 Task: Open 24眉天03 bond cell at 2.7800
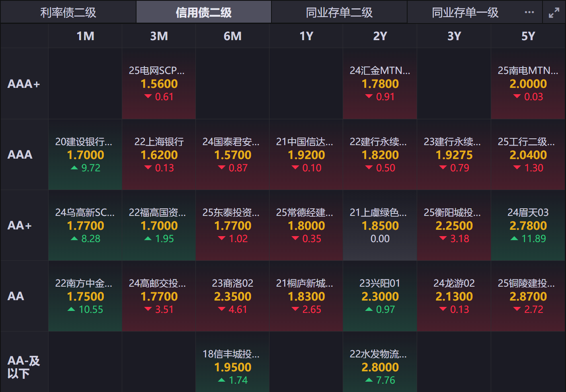tap(528, 225)
